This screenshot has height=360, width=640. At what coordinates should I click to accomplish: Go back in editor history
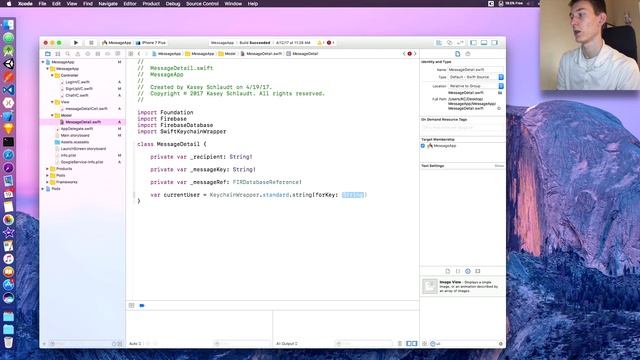point(139,54)
